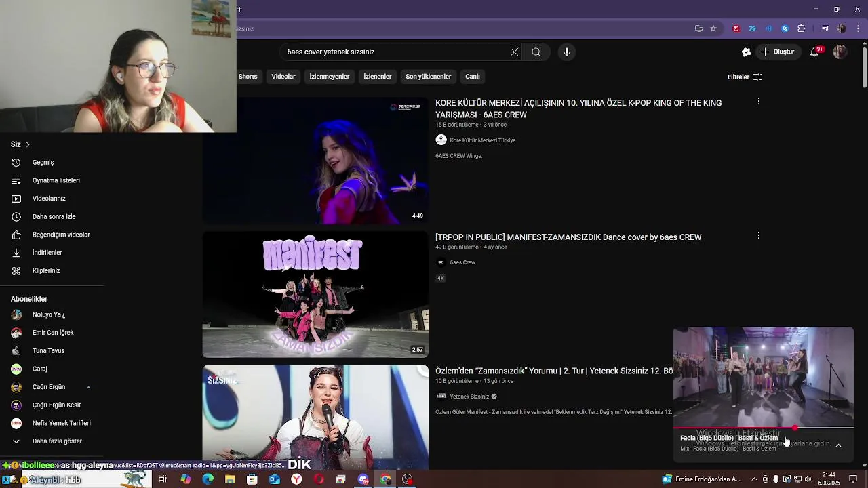868x488 pixels.
Task: Show hidden system tray icons
Action: tap(754, 479)
